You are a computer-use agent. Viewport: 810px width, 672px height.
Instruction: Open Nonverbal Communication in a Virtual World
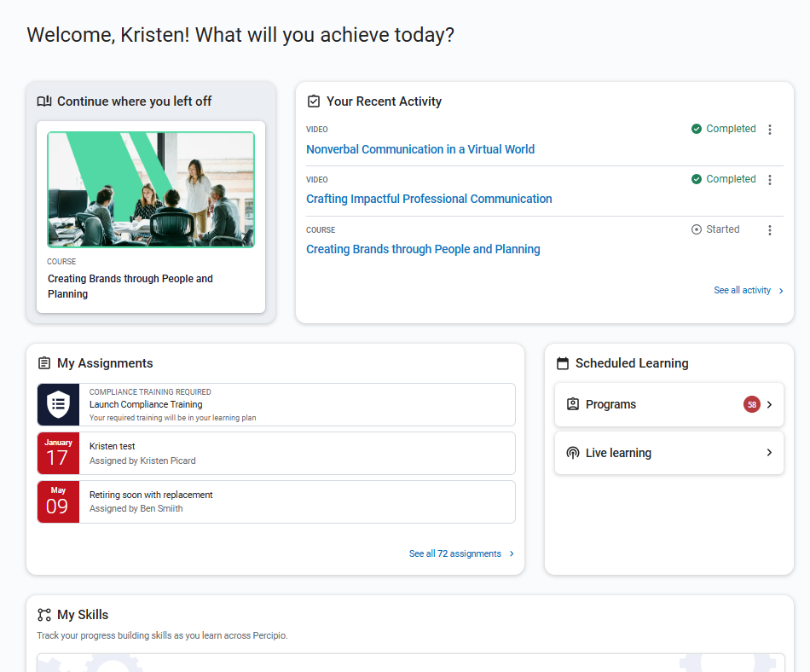point(420,149)
